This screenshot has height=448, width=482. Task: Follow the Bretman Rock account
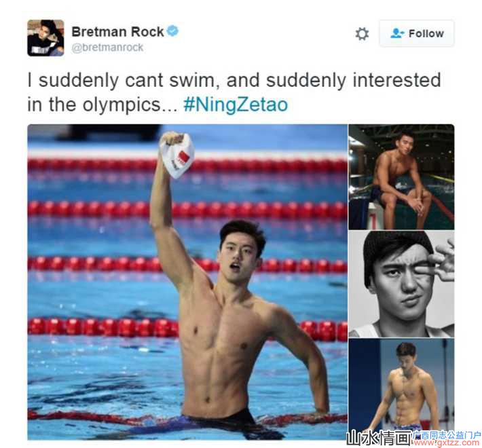tap(417, 33)
